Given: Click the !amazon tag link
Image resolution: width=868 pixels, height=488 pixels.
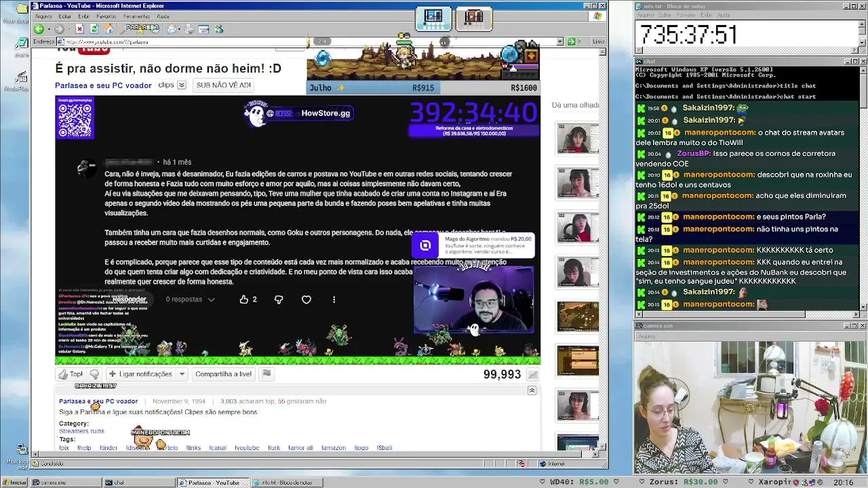Looking at the screenshot, I should point(334,448).
